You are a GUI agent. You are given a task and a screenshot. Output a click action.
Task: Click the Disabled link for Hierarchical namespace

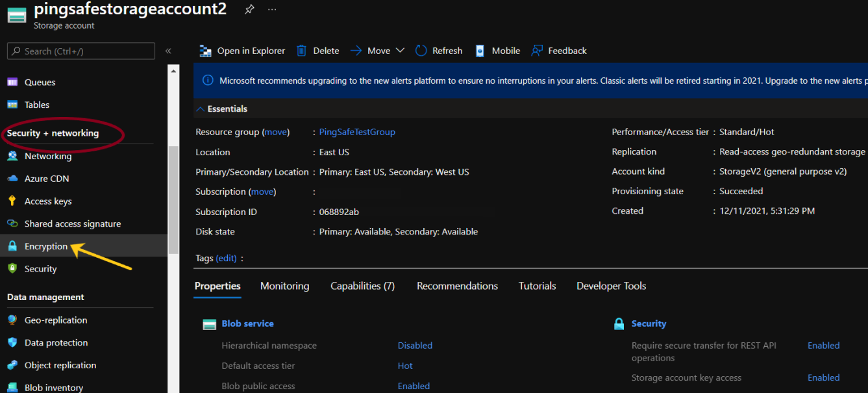click(x=415, y=346)
